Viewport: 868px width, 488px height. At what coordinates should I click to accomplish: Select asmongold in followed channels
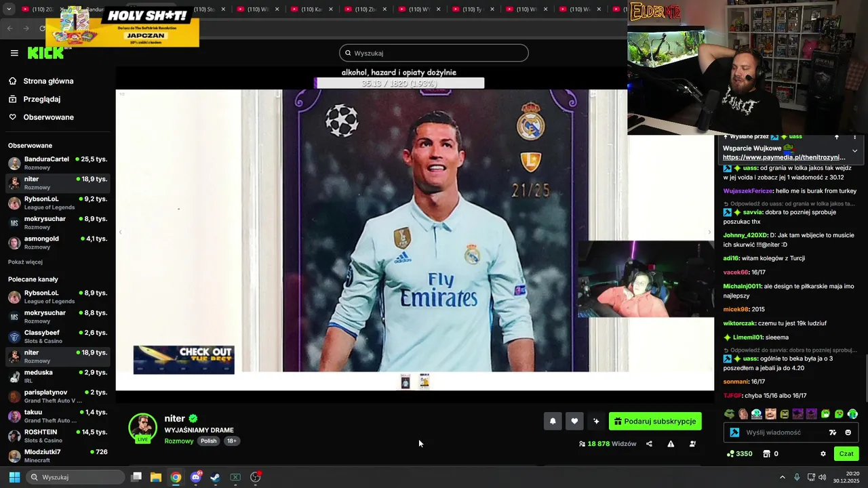pyautogui.click(x=58, y=243)
